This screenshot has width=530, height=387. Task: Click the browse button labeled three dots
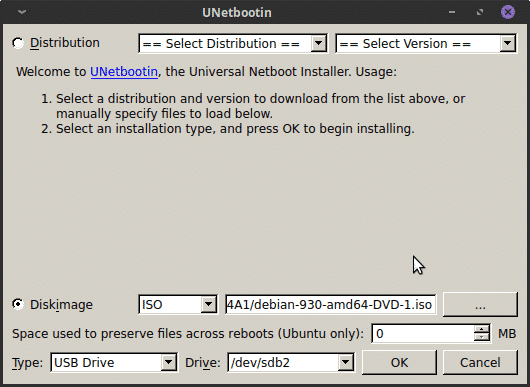click(480, 305)
